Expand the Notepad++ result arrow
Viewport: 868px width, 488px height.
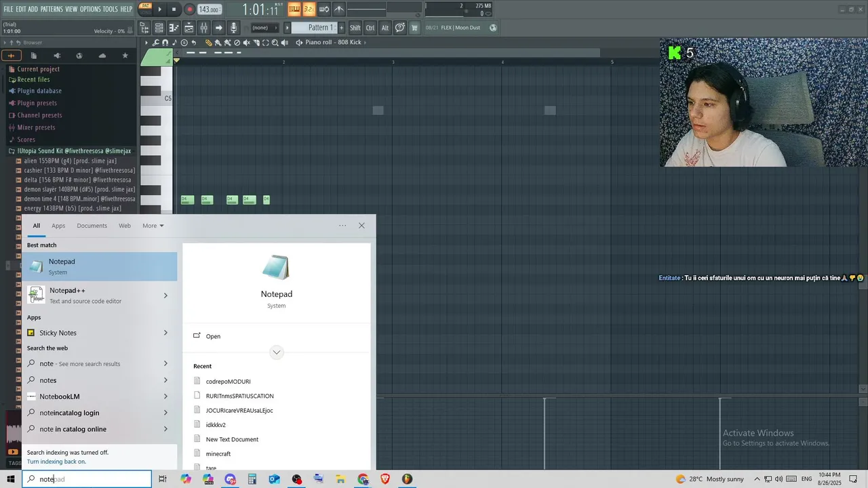(x=165, y=296)
